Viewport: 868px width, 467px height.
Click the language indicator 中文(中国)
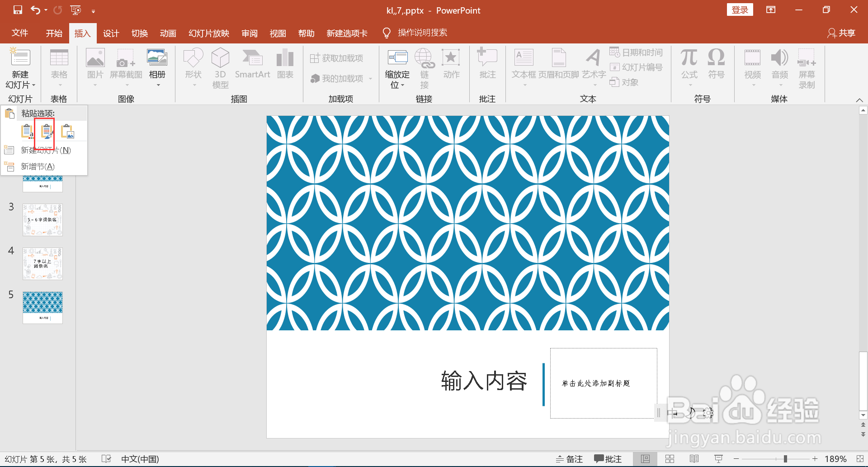click(x=140, y=459)
